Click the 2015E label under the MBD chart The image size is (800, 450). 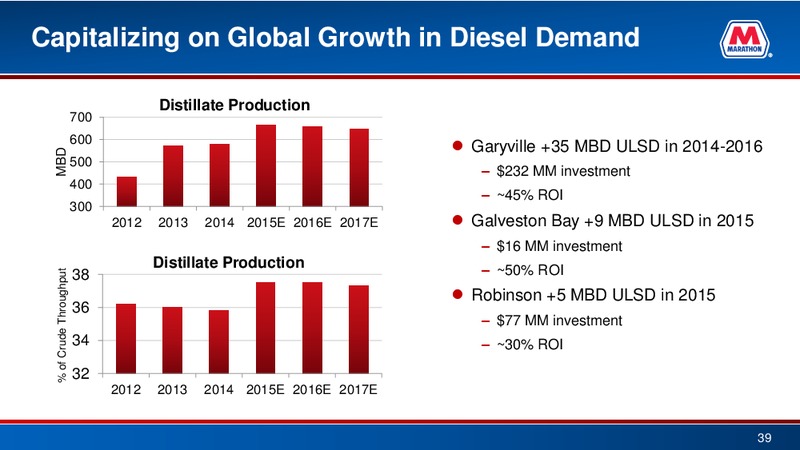pyautogui.click(x=266, y=223)
